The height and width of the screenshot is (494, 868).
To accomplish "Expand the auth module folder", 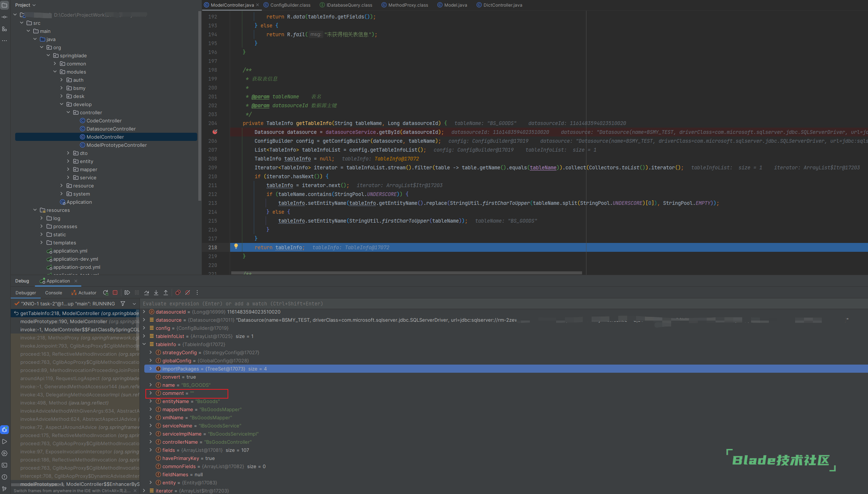I will click(62, 80).
